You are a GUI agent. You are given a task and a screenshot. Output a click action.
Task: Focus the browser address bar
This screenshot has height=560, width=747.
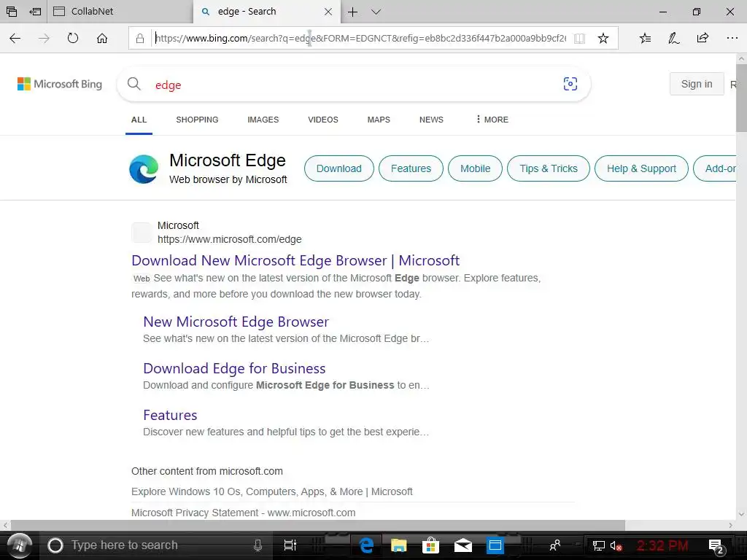click(361, 38)
